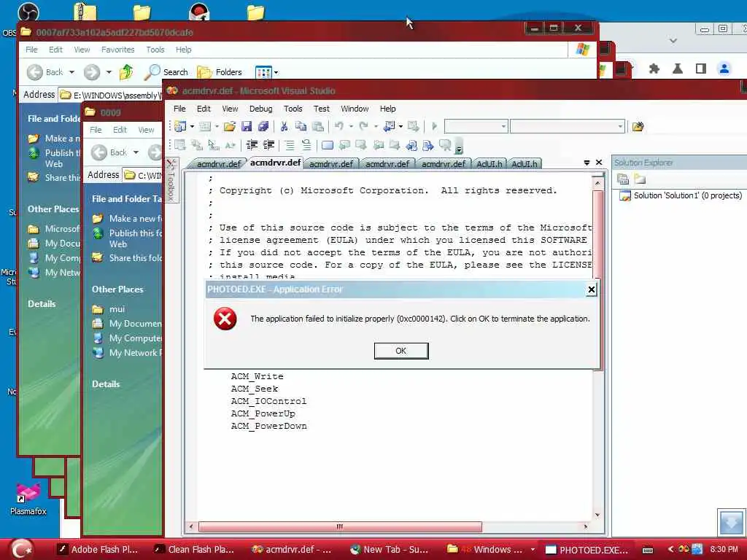Click Properties icon in Solution Explorer toolbar
Screen dimensions: 747x560
pyautogui.click(x=623, y=179)
